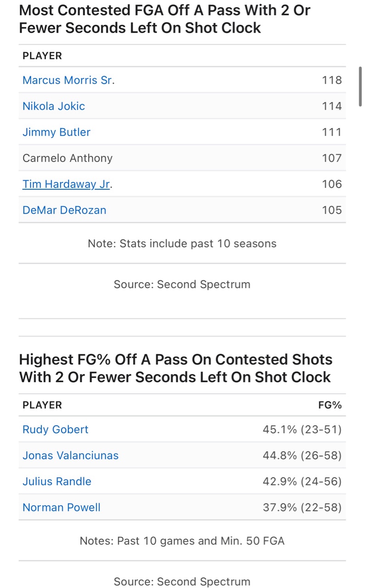
Task: Tap the Jimmy Butler link
Action: 56,132
